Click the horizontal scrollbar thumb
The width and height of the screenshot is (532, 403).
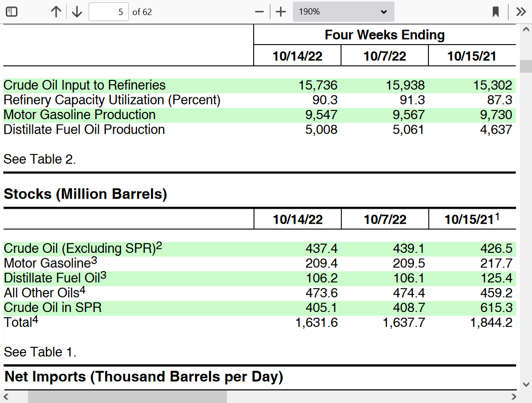pos(127,397)
